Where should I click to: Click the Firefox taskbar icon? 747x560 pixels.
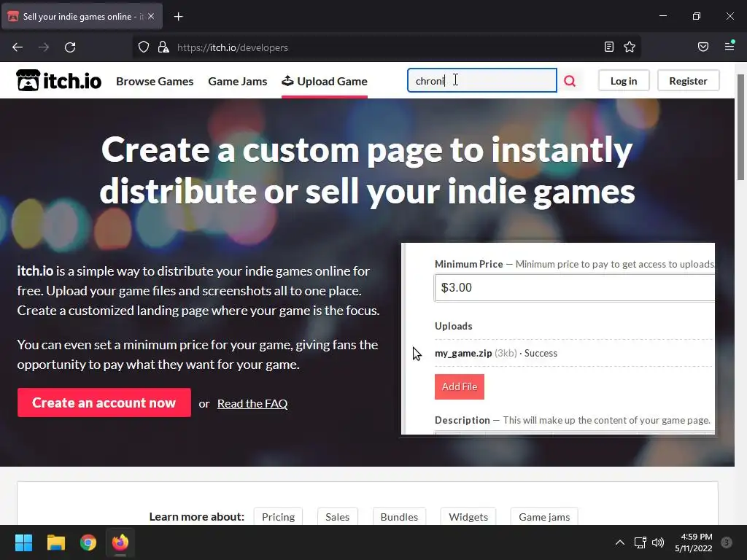pos(120,542)
